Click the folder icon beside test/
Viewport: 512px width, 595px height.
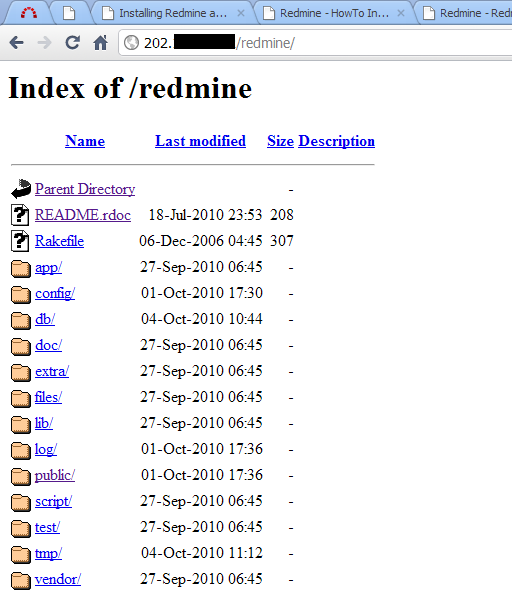pyautogui.click(x=21, y=529)
